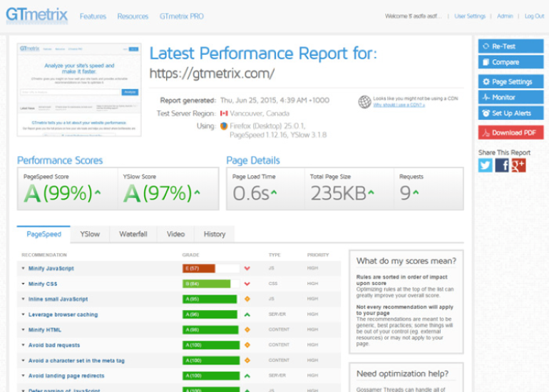Click the RECOMMENDATION column header
This screenshot has width=549, height=392.
[44, 255]
